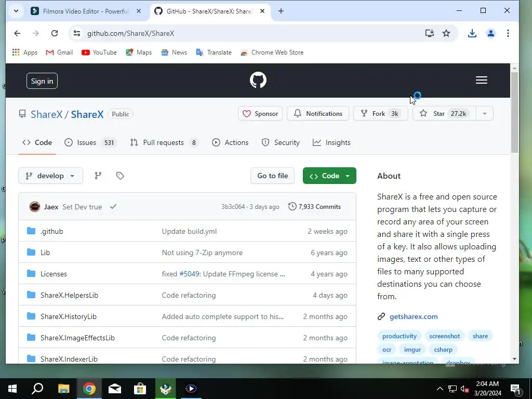Open the Actions tab
The image size is (532, 399).
point(230,142)
